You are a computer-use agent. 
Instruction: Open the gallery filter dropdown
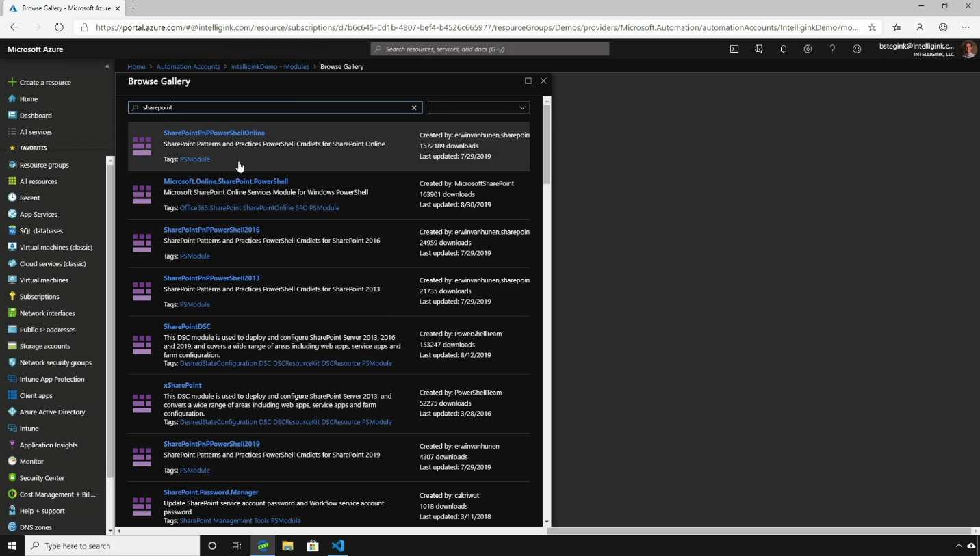click(478, 108)
